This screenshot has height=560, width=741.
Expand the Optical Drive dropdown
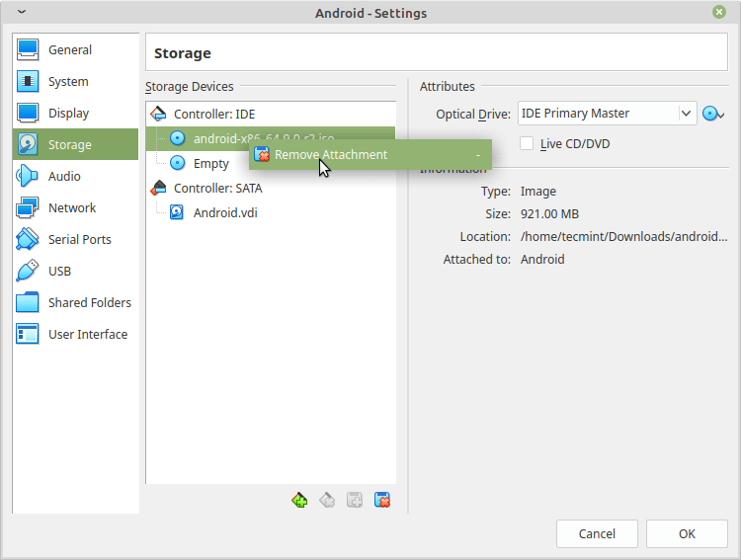[x=687, y=114]
